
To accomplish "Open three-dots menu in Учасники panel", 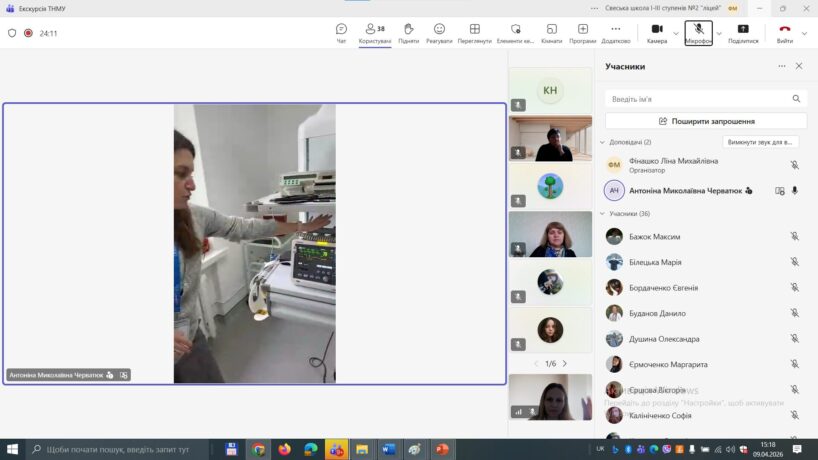I will tap(782, 66).
